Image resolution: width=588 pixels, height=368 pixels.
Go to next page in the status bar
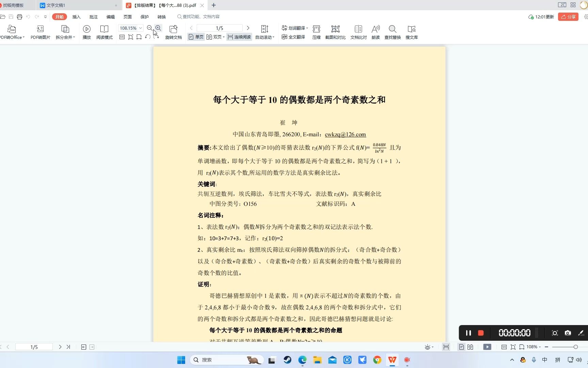click(60, 347)
